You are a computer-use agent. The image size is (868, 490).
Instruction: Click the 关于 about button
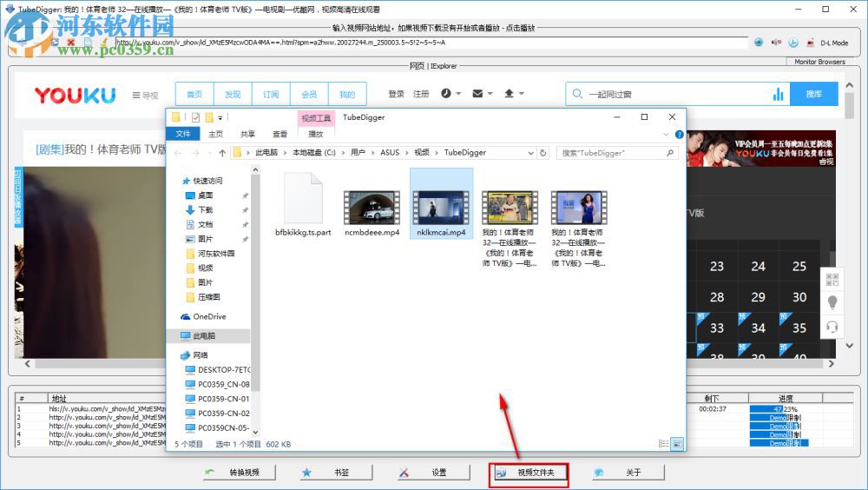pyautogui.click(x=628, y=473)
